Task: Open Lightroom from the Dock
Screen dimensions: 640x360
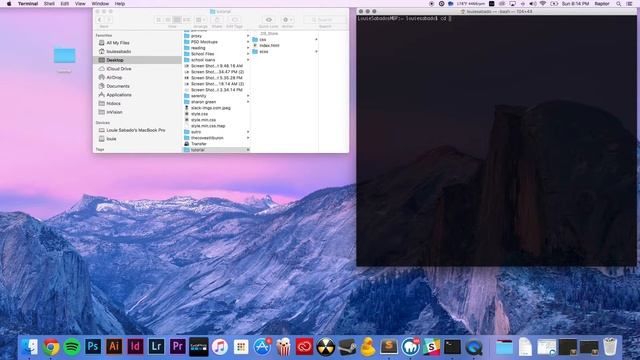Action: pyautogui.click(x=156, y=347)
